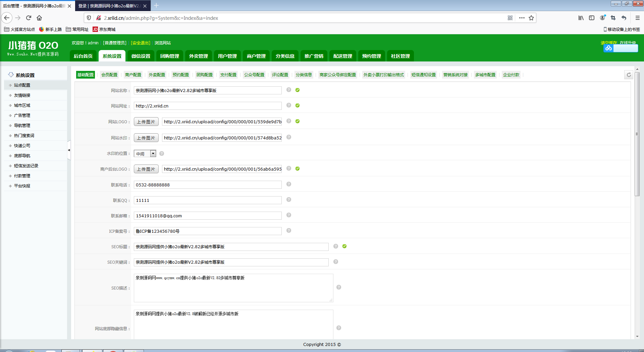Open the Firefox library icon
This screenshot has height=352, width=644.
coord(581,18)
